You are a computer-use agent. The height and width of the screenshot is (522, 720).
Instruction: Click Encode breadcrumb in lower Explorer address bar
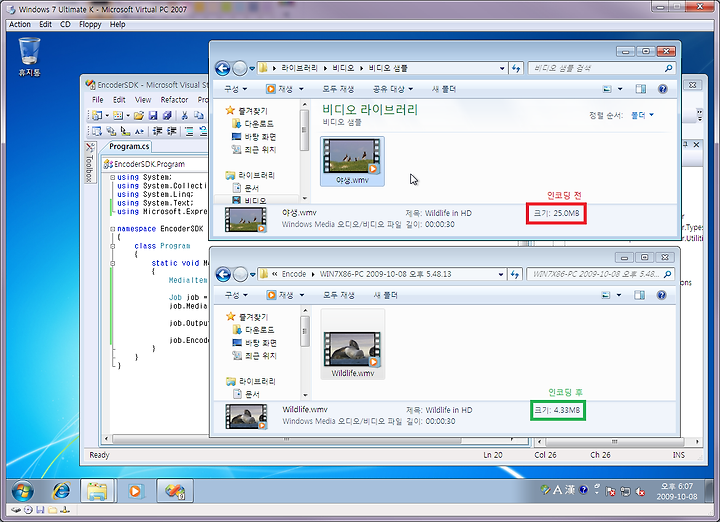pos(294,274)
